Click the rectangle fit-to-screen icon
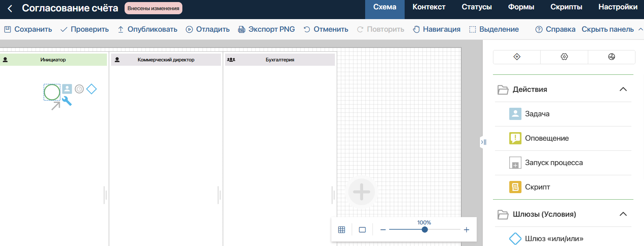The image size is (644, 246). coord(362,230)
